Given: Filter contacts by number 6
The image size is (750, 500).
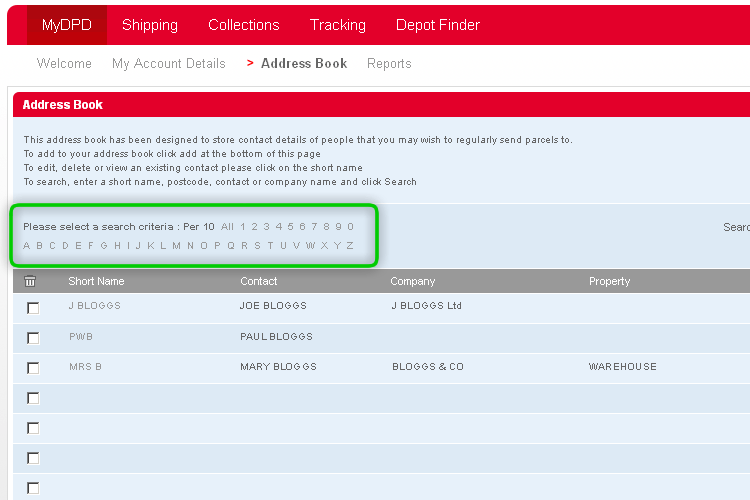Looking at the screenshot, I should [x=302, y=227].
